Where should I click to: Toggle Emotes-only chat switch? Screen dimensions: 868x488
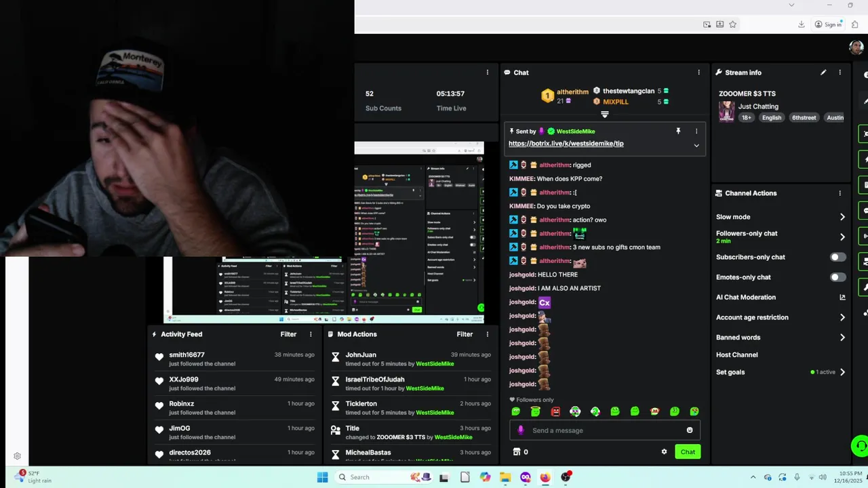pos(838,277)
